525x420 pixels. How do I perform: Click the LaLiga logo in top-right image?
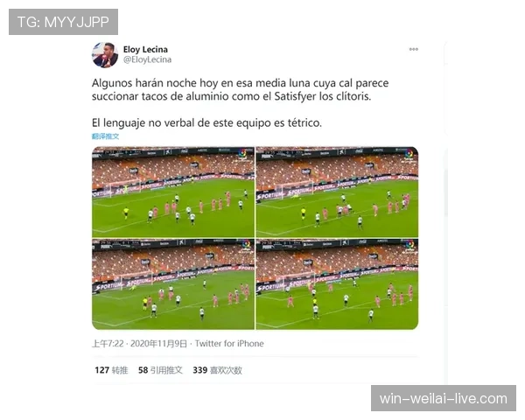[409, 154]
